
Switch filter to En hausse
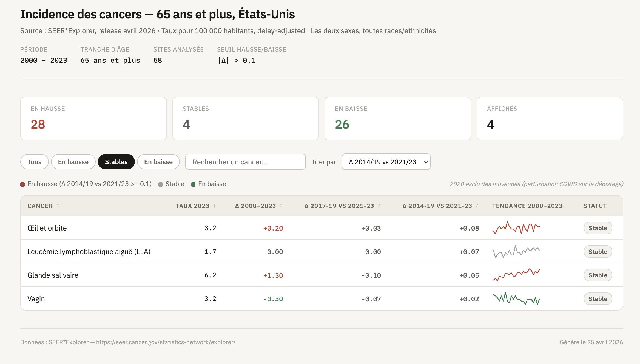[73, 162]
